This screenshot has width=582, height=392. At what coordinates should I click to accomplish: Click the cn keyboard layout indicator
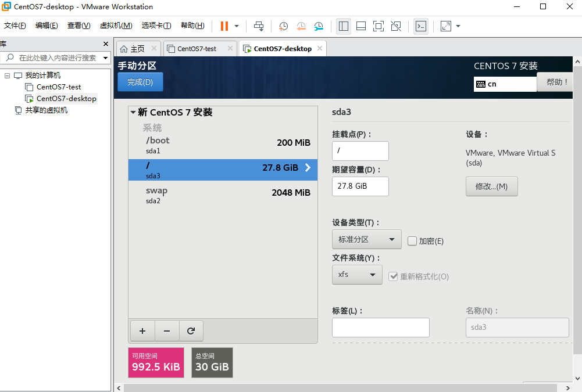pyautogui.click(x=505, y=84)
